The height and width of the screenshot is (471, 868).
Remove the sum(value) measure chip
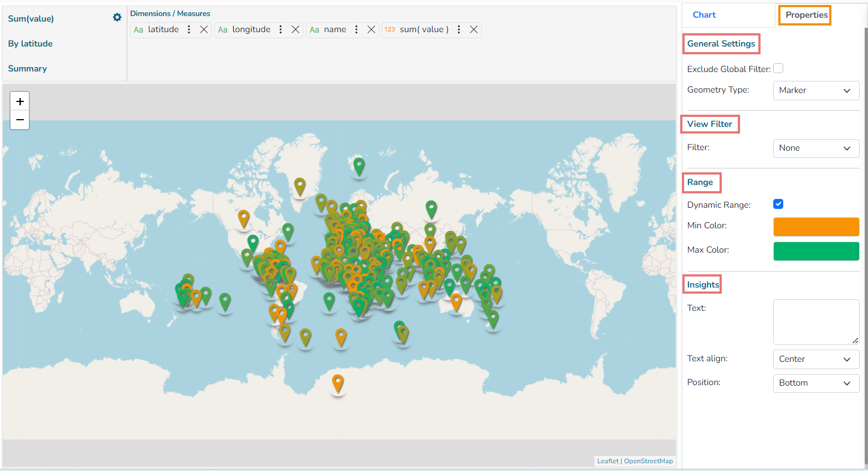pos(474,29)
